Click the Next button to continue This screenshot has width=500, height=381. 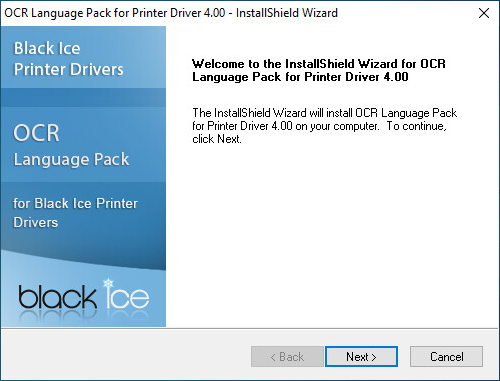click(361, 357)
